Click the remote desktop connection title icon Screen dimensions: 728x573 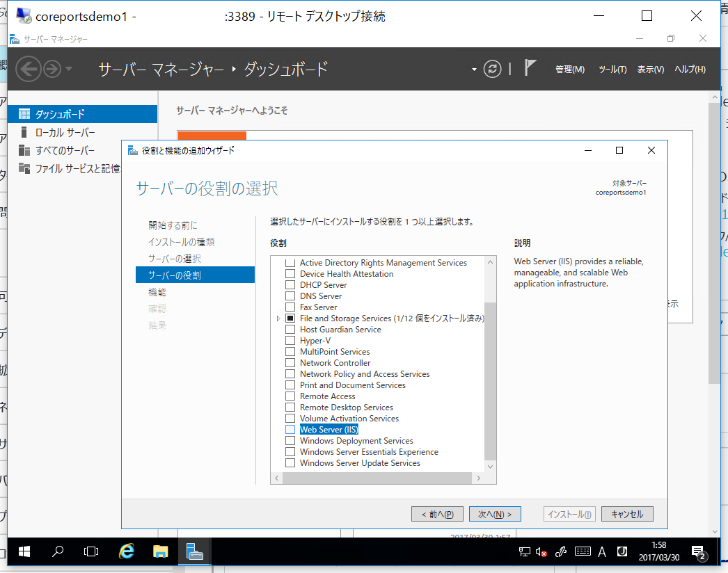point(23,16)
